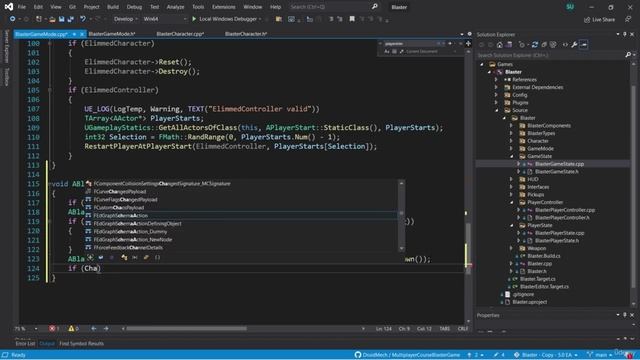This screenshot has width=640, height=360.
Task: Click the bookmark toolbar icon
Action: click(x=352, y=19)
